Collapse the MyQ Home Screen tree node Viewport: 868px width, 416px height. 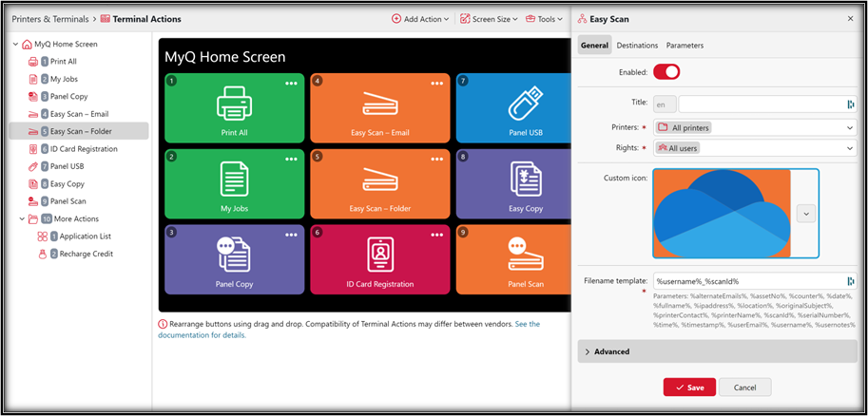15,45
